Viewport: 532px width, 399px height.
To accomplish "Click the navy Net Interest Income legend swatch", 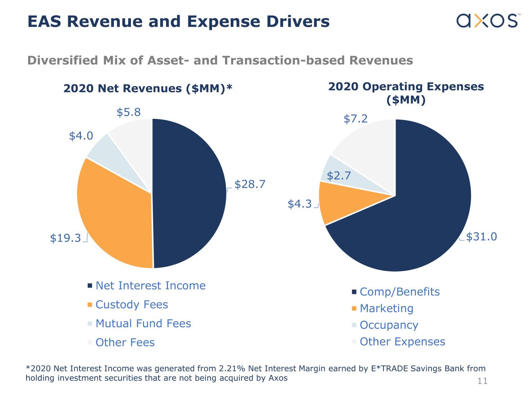I will pos(90,286).
